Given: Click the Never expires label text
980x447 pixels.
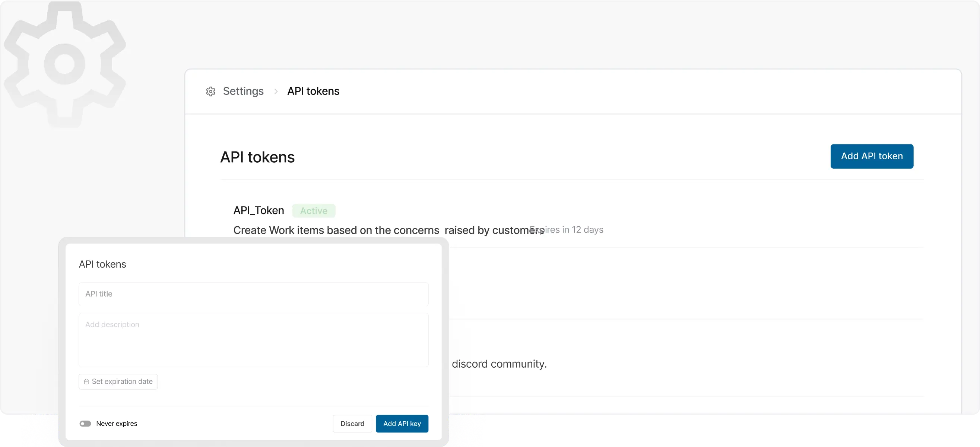Looking at the screenshot, I should point(117,424).
